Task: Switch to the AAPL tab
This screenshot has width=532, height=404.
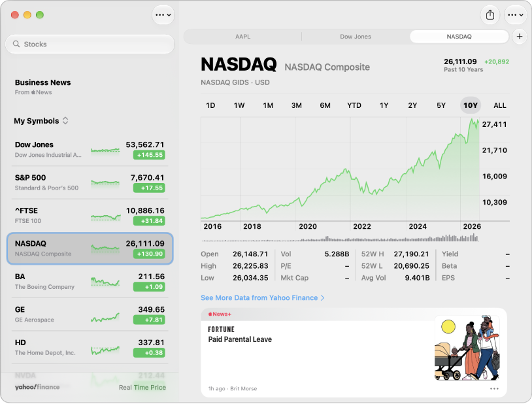Action: (x=242, y=37)
